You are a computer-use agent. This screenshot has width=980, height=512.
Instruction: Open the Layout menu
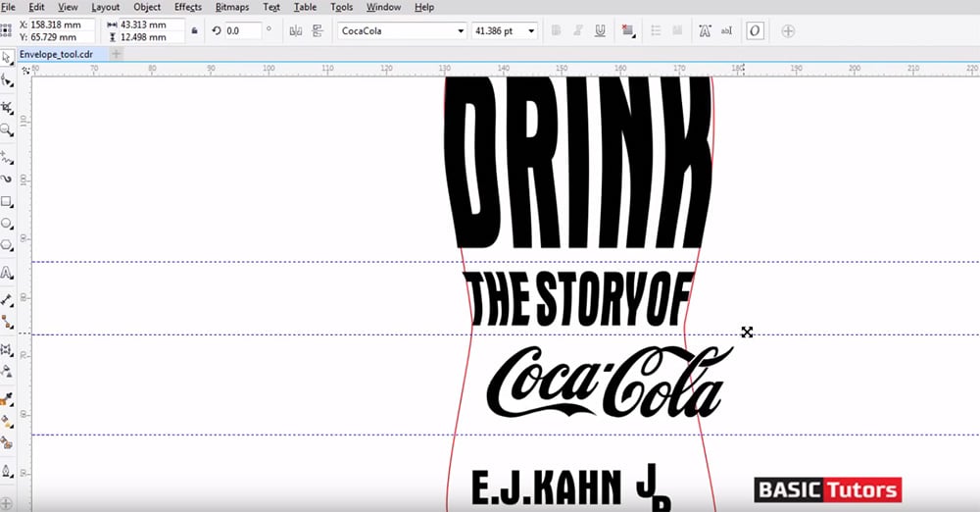point(106,7)
